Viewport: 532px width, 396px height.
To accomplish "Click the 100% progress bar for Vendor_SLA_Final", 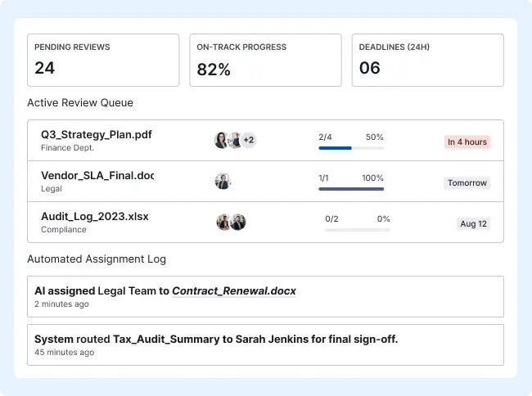I will coord(351,189).
